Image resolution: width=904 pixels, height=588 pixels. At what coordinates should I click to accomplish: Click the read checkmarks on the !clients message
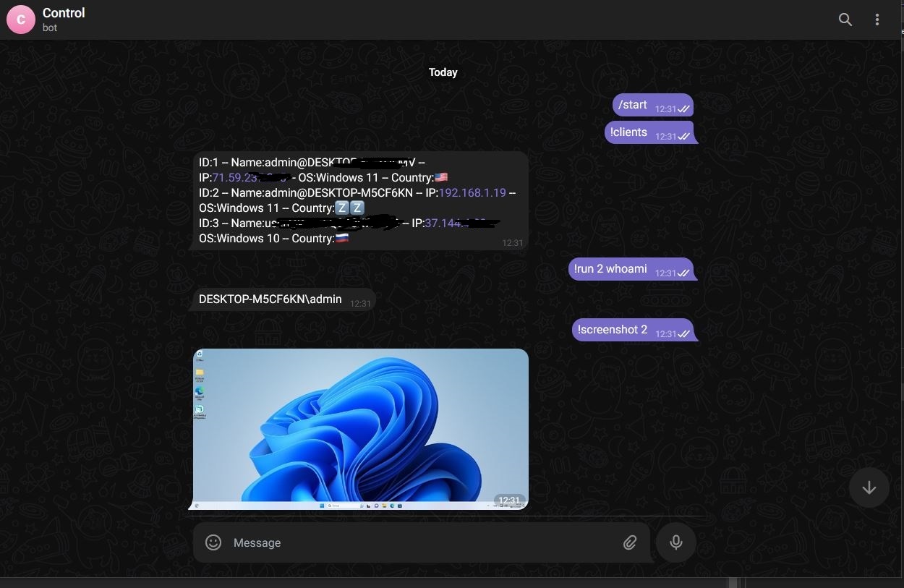[683, 137]
